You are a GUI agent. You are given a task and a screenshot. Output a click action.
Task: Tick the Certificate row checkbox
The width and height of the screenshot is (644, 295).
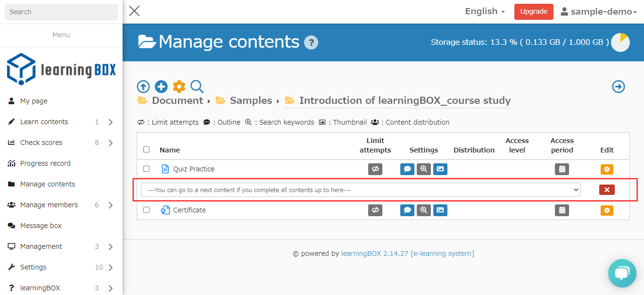[147, 210]
